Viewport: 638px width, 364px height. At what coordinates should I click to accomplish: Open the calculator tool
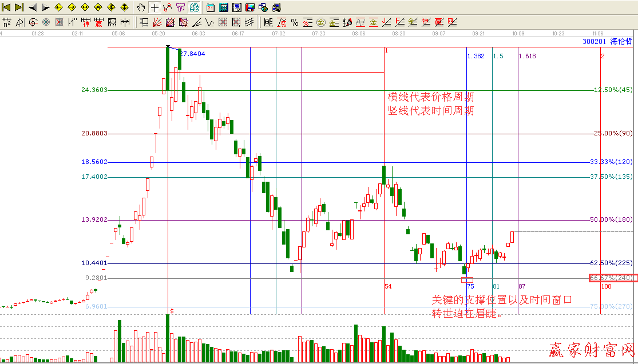pos(224,7)
